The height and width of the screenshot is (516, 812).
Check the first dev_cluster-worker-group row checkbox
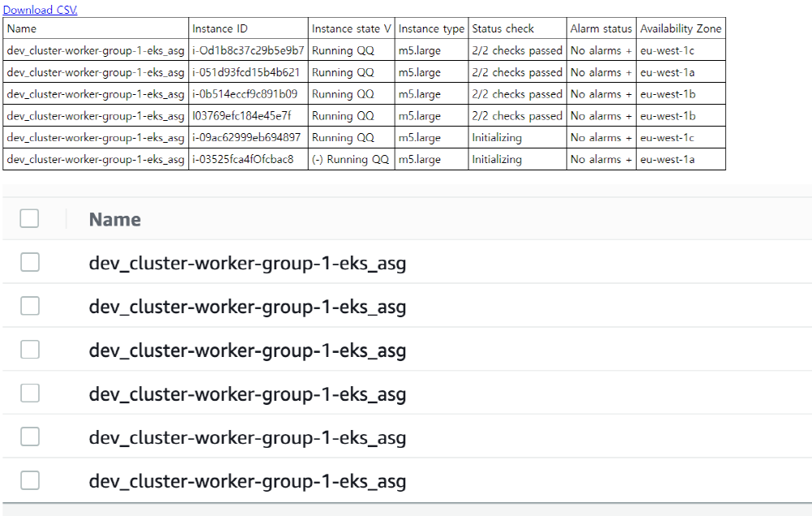[x=30, y=262]
